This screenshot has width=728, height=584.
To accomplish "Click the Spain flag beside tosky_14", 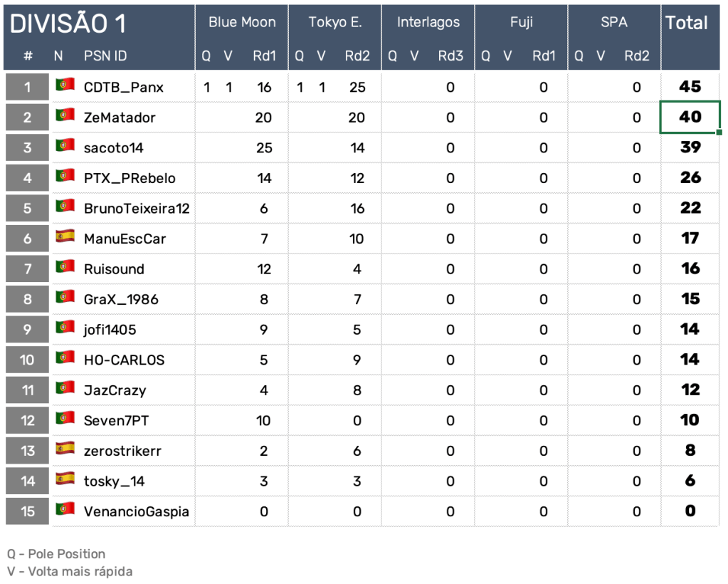I will [x=65, y=479].
